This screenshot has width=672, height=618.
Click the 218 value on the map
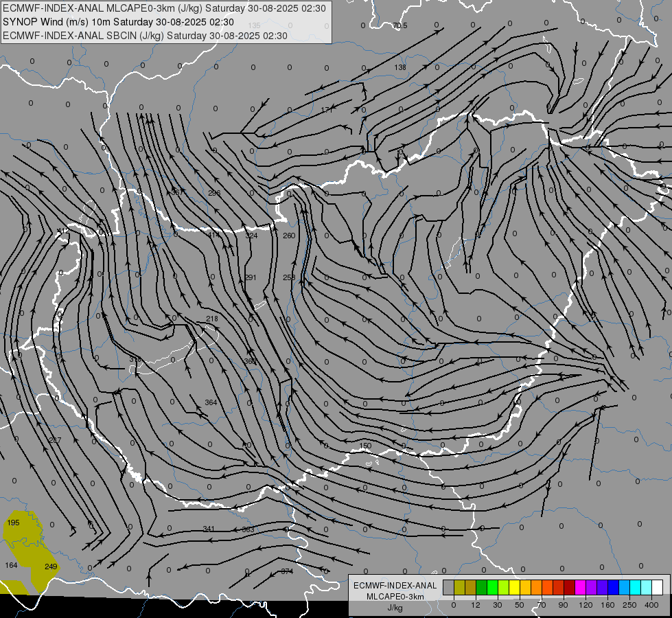tap(211, 319)
